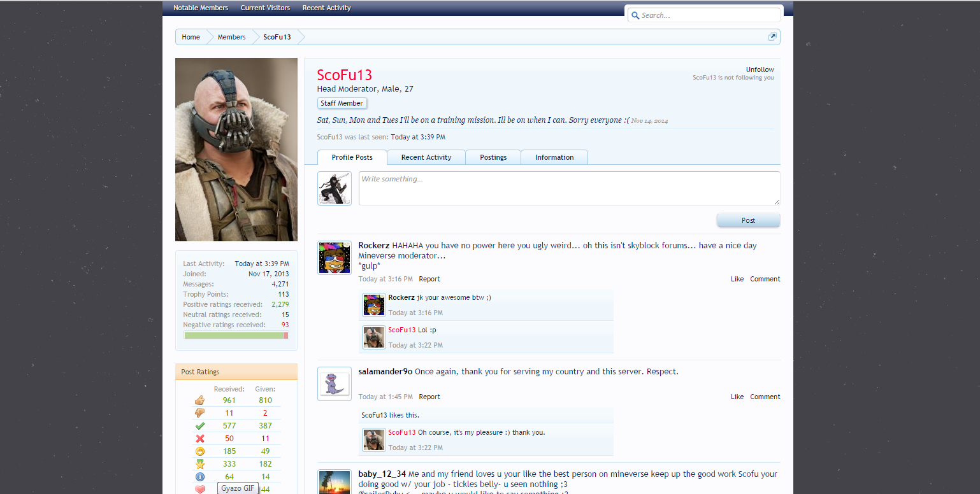Unfollow ScoFu13

click(x=760, y=69)
